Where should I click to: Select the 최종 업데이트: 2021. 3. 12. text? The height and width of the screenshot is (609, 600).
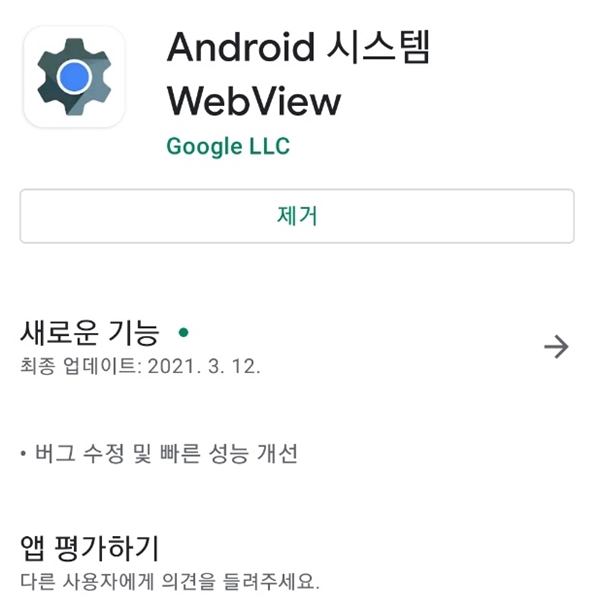click(x=140, y=366)
